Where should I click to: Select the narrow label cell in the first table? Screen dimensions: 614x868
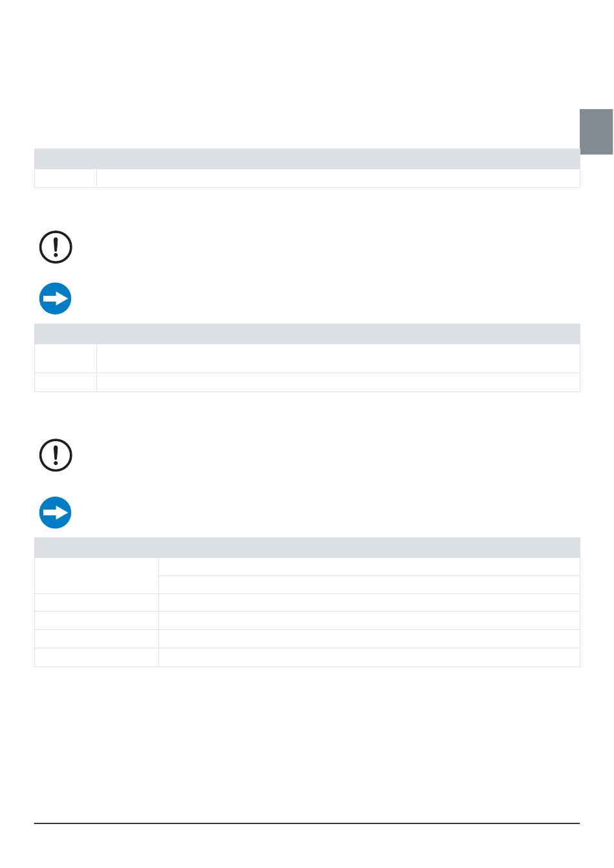coord(65,178)
